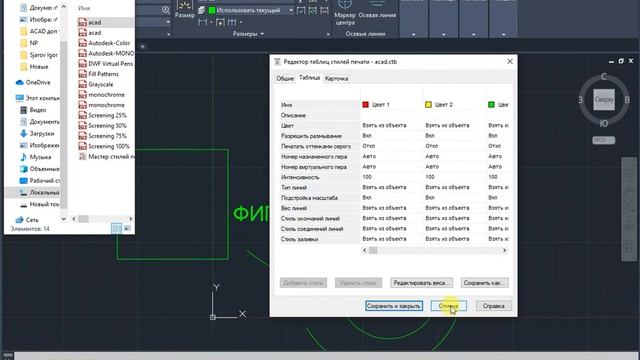
Task: Select Autodesk-Color file in explorer
Action: [105, 43]
